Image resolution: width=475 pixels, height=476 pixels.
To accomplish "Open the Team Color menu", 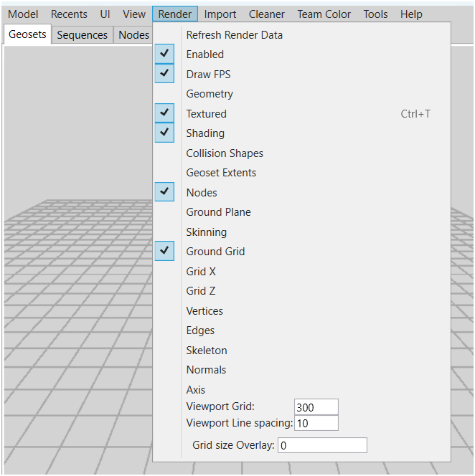I will pos(324,14).
